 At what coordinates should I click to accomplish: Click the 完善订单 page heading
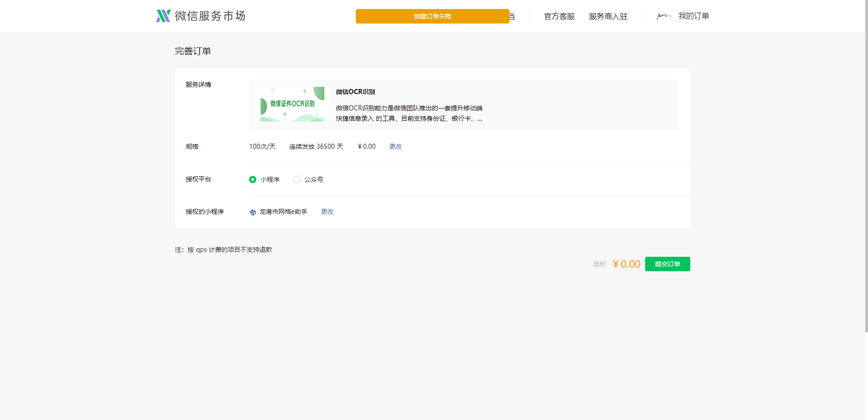[x=193, y=51]
